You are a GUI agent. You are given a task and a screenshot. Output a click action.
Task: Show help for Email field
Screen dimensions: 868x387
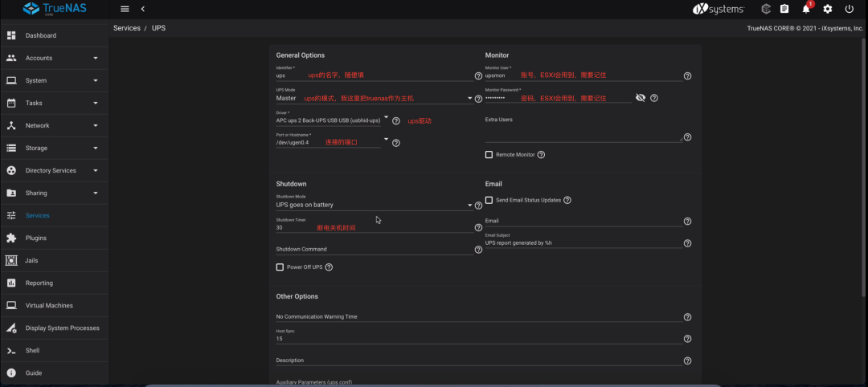[x=687, y=221]
